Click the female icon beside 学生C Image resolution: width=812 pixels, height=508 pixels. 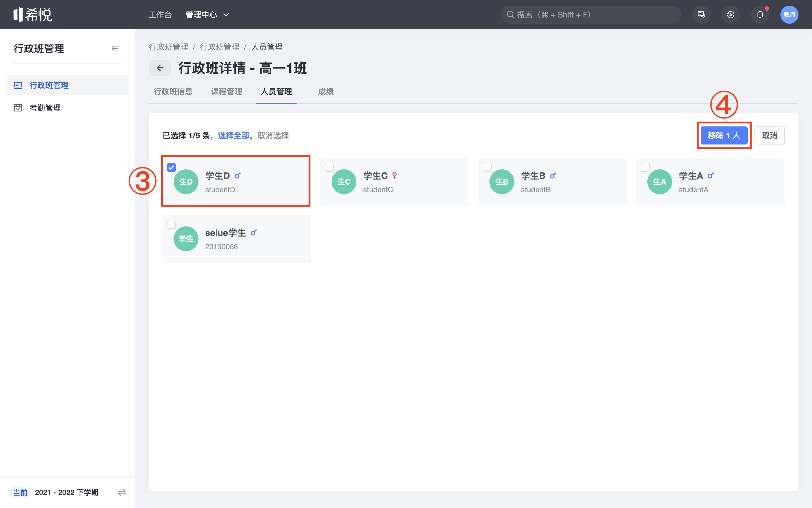click(395, 176)
